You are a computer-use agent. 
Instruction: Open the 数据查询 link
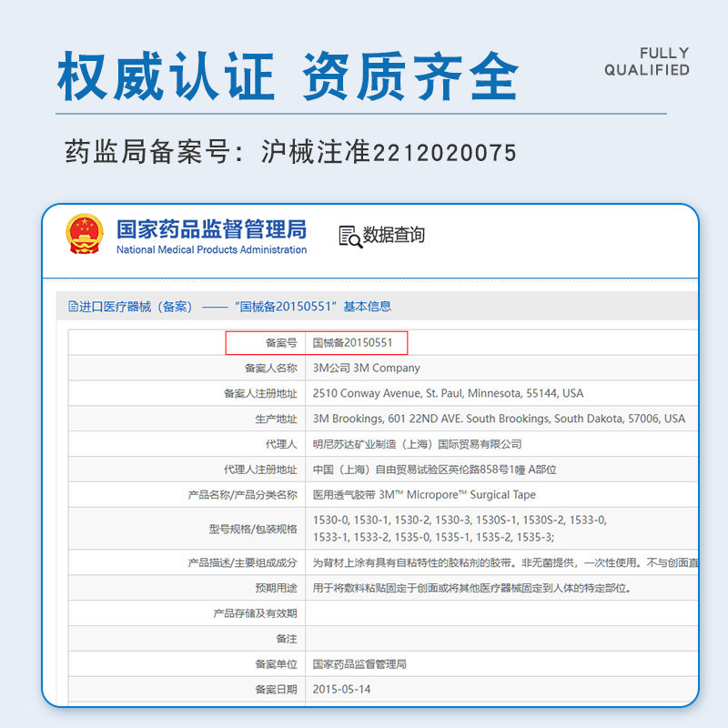click(x=393, y=235)
